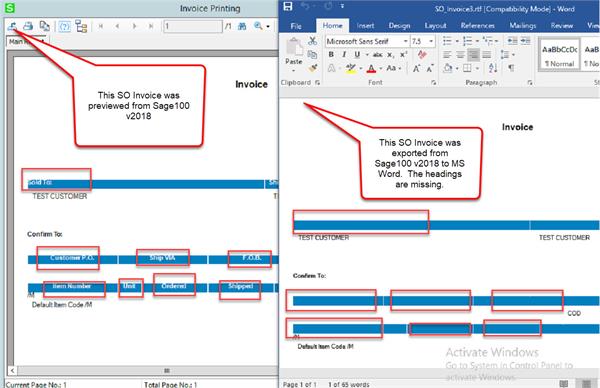The image size is (600, 388).
Task: Toggle Bold formatting in Word
Action: point(331,55)
